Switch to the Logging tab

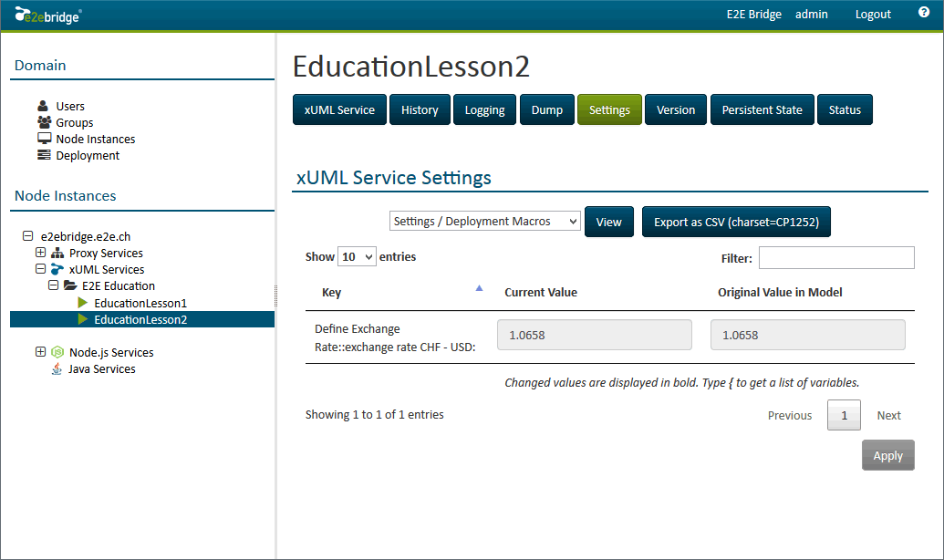[484, 110]
